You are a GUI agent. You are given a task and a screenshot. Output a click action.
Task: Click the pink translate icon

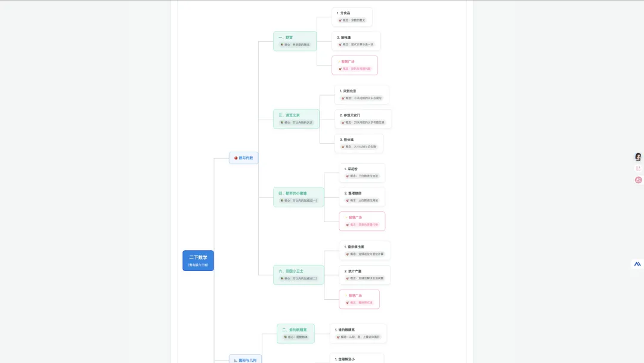[x=638, y=180]
